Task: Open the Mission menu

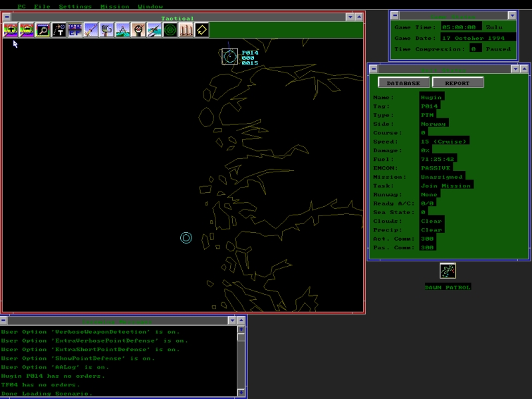Action: (114, 6)
